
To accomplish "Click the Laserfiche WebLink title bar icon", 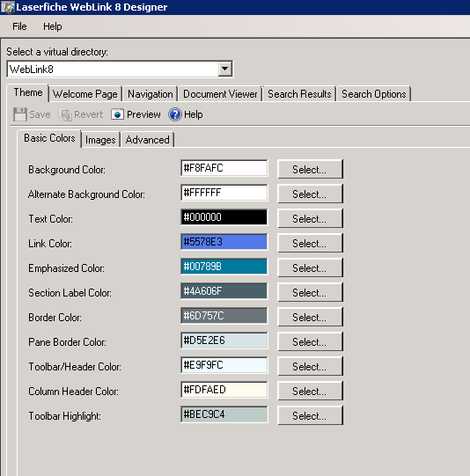I will [7, 7].
